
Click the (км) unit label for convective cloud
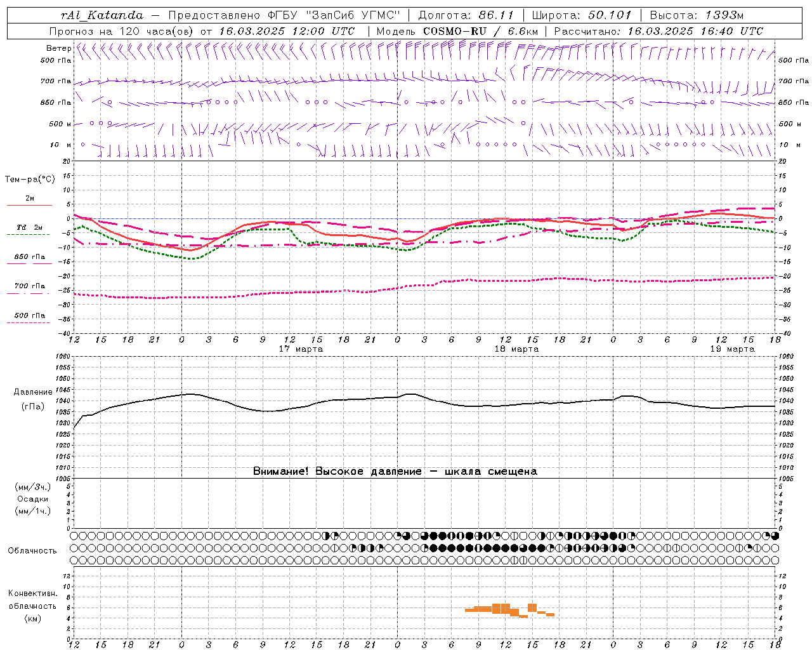click(x=33, y=618)
